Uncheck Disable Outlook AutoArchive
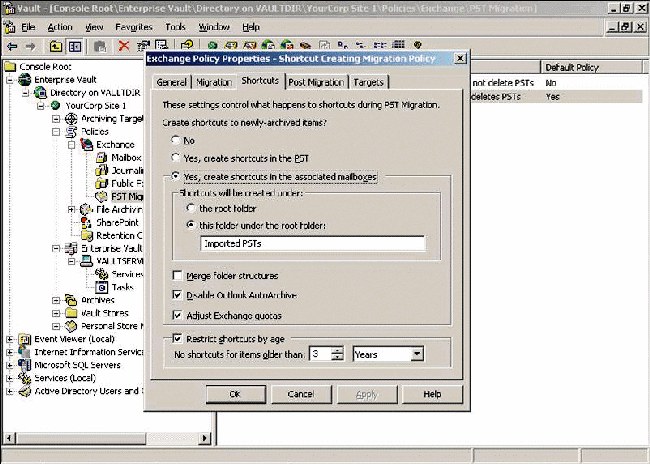 coord(177,295)
